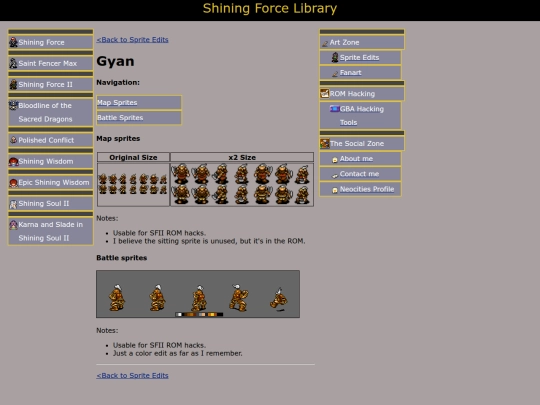Click the color palette strip under battle sprites

pyautogui.click(x=199, y=314)
